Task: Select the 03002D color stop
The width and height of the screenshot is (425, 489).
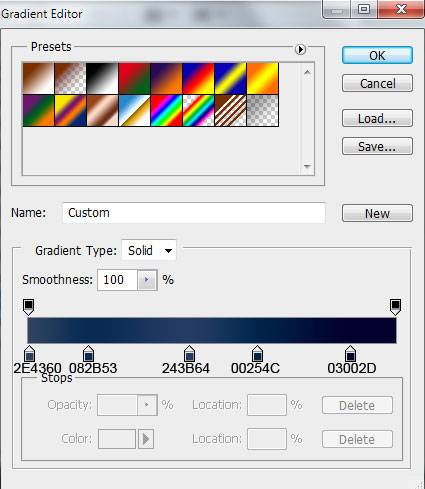Action: 350,354
